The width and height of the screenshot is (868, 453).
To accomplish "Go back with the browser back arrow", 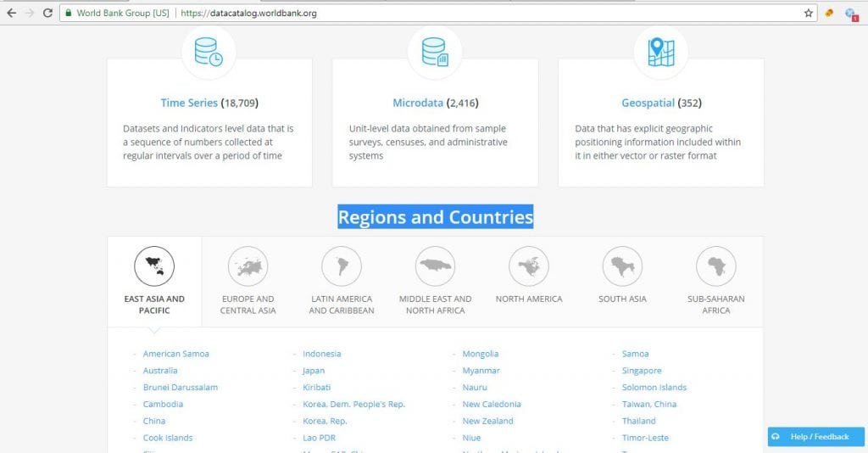I will (x=12, y=13).
